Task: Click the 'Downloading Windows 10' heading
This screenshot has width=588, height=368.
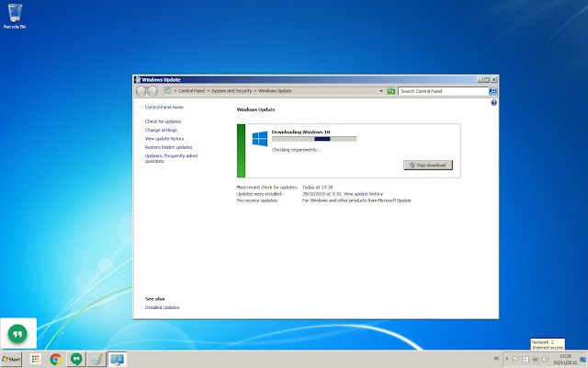Action: (300, 132)
